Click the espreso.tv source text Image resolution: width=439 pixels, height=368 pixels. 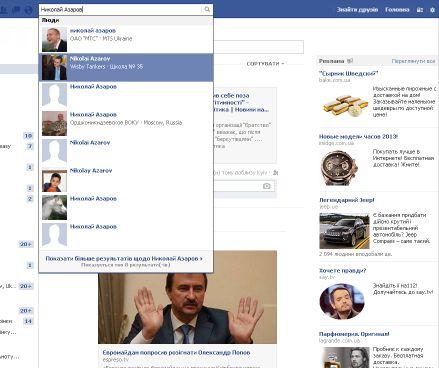pyautogui.click(x=115, y=360)
